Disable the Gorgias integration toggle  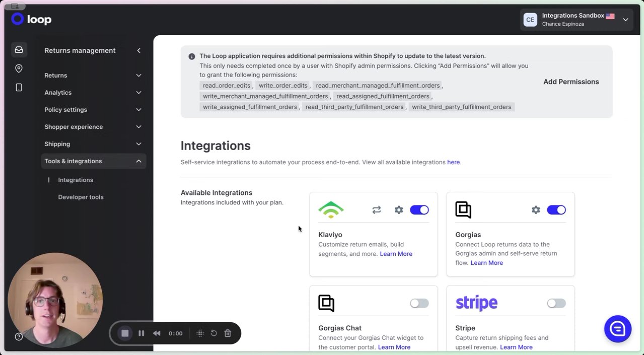point(556,210)
